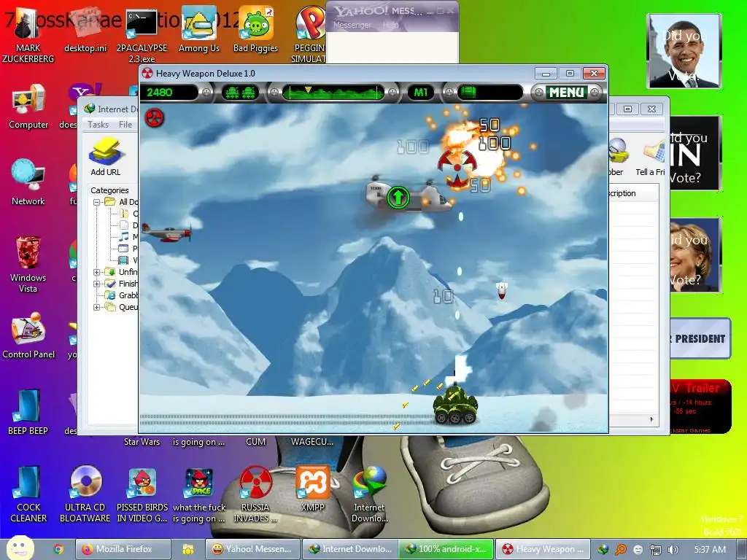This screenshot has height=560, width=747.
Task: Open the game MENU button
Action: point(566,93)
